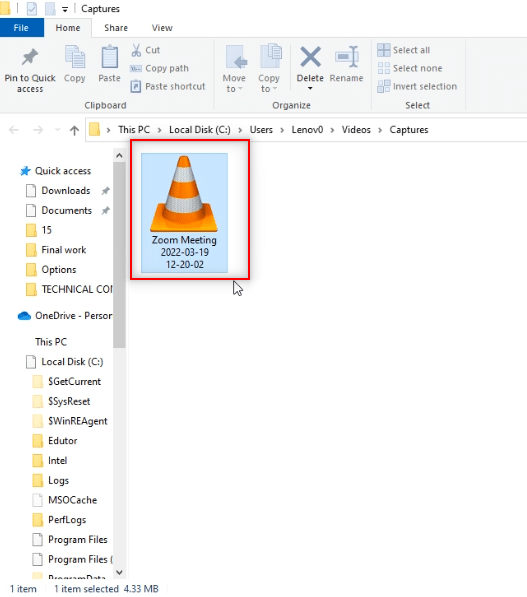Click the navigation pane scrollbar thumb
This screenshot has width=527, height=597.
119,254
